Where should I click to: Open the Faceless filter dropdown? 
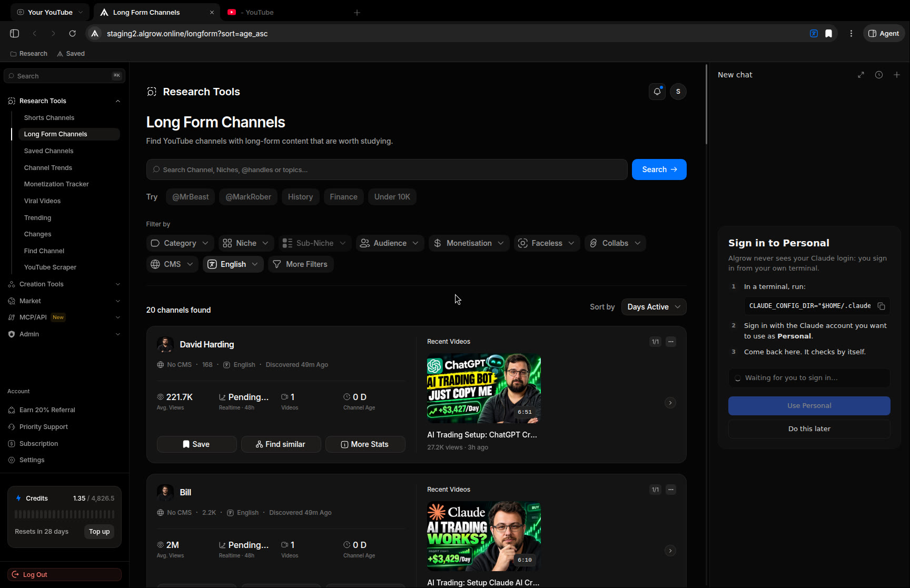[547, 243]
